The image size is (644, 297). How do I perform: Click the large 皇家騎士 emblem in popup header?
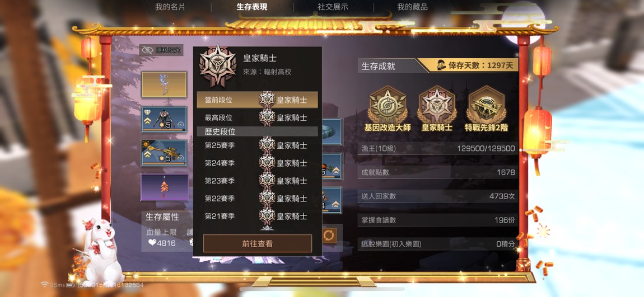pyautogui.click(x=218, y=65)
